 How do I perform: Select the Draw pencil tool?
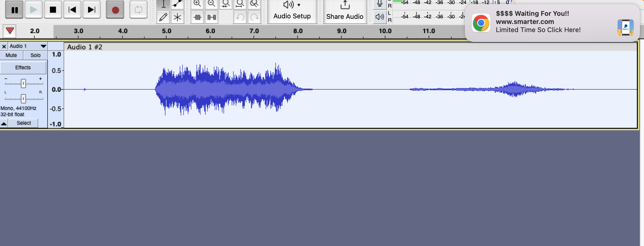click(x=163, y=17)
